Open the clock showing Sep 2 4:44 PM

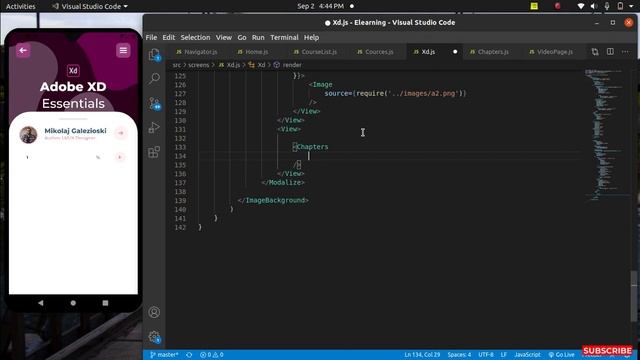[320, 6]
